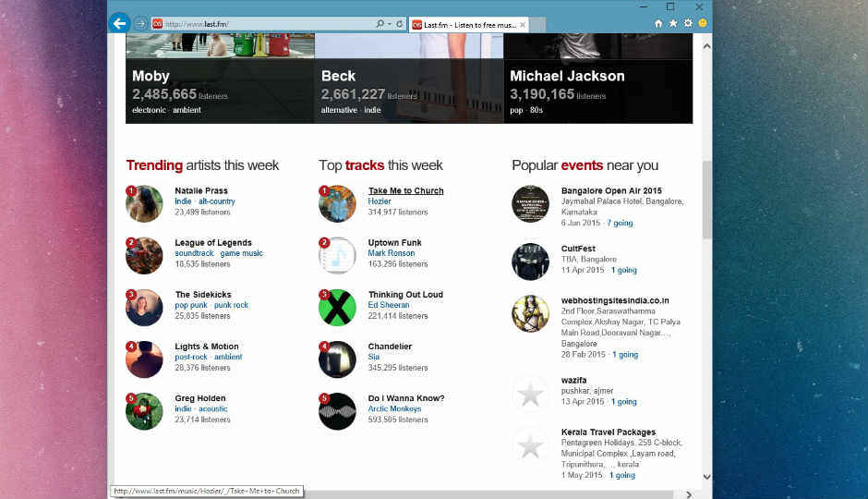The width and height of the screenshot is (868, 499).
Task: Open The Sidekicks artist link
Action: coord(203,295)
